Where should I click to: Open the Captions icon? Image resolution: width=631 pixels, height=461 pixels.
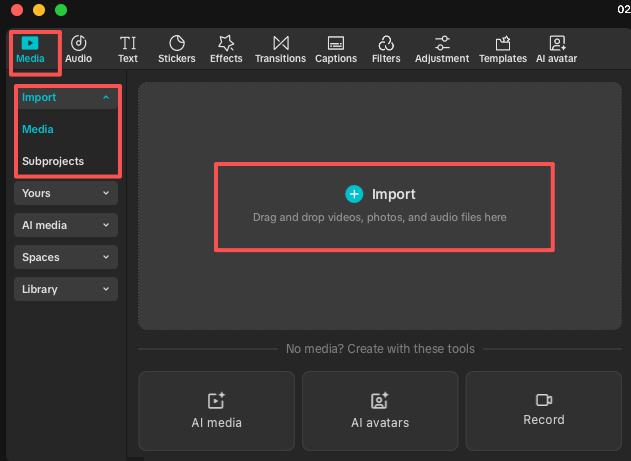tap(336, 43)
